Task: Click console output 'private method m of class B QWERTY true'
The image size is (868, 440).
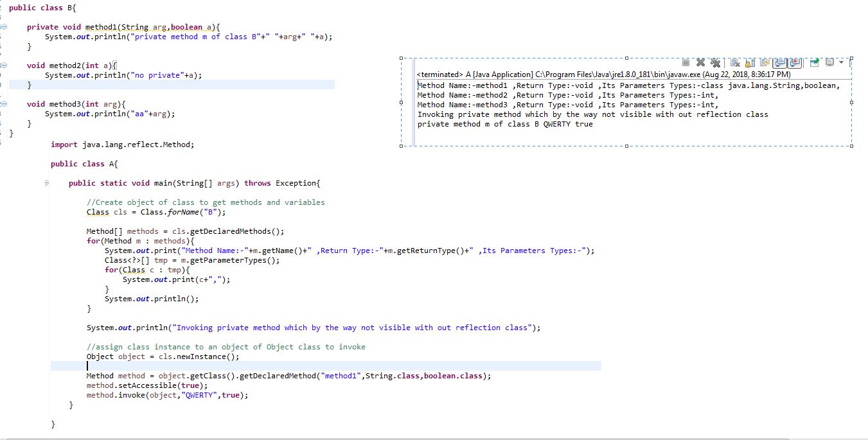Action: tap(505, 124)
